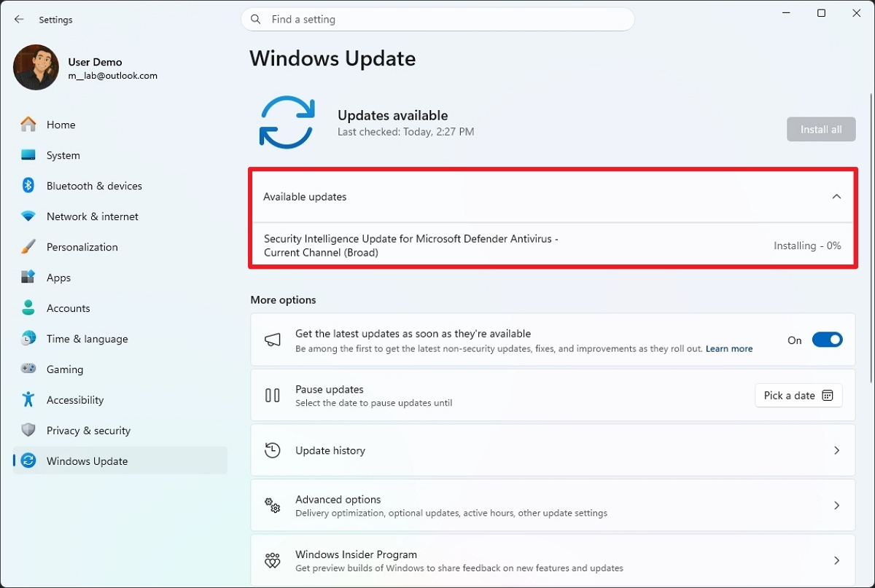Turn off get latest updates toggle
Screen dimensions: 875x588
827,340
